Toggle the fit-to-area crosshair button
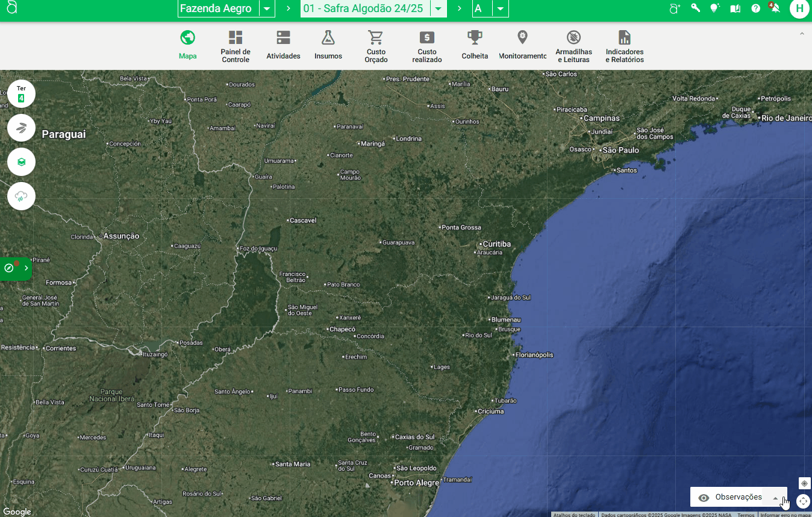This screenshot has width=812, height=517. (x=803, y=501)
